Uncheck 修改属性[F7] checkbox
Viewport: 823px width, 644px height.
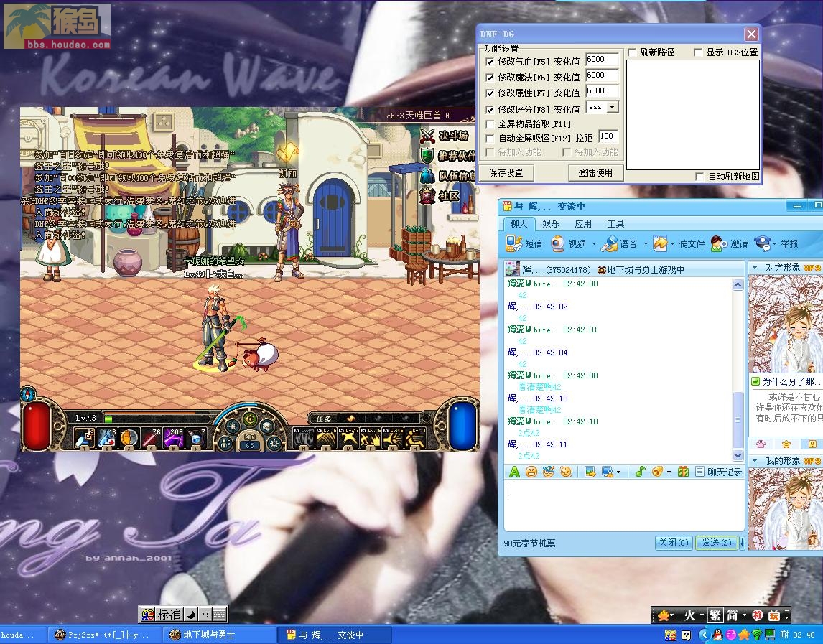pos(490,93)
